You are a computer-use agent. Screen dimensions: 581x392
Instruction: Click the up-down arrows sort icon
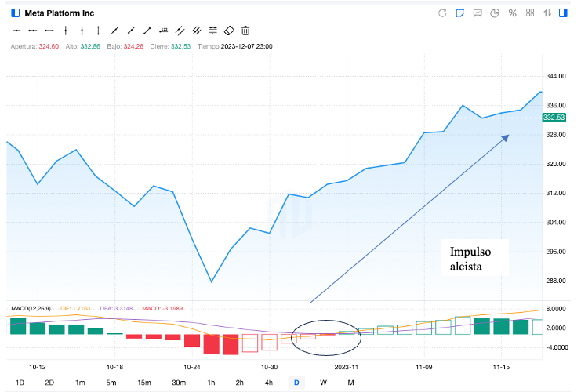pos(547,13)
